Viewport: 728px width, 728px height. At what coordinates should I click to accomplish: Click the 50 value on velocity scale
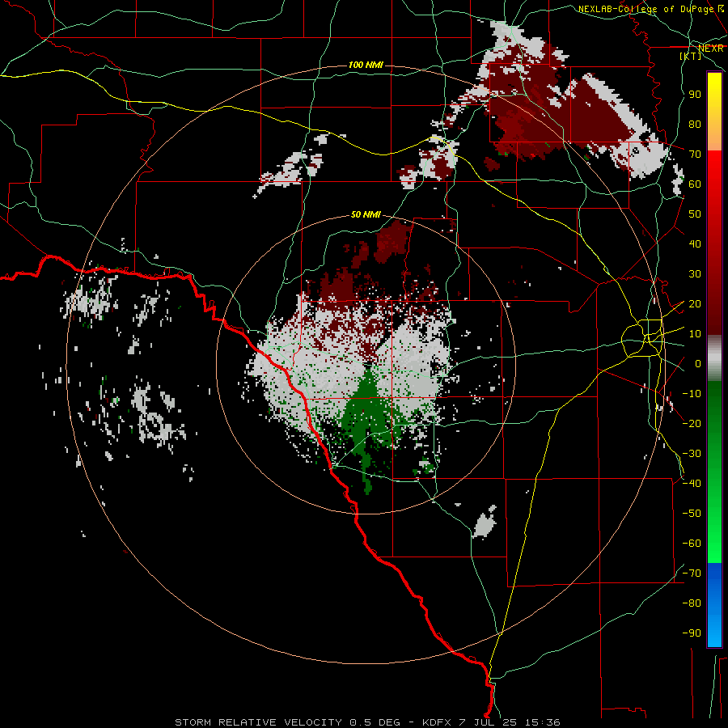click(x=695, y=214)
